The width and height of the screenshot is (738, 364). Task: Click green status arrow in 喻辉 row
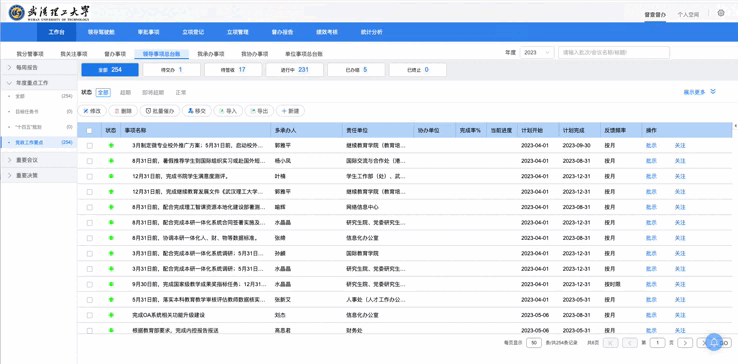point(111,207)
